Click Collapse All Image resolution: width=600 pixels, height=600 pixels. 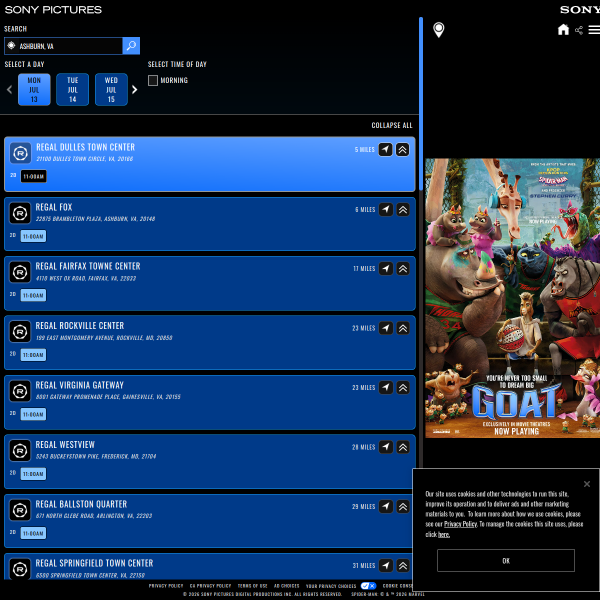[392, 125]
